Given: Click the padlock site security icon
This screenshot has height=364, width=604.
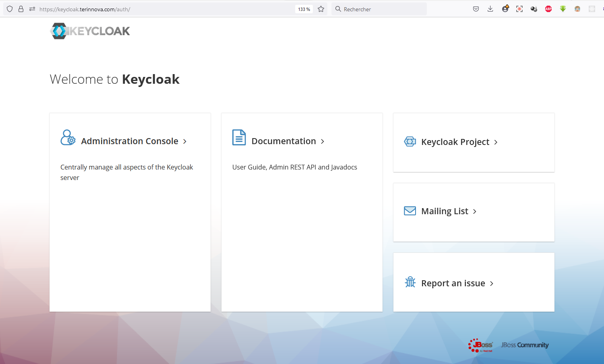Looking at the screenshot, I should (x=21, y=9).
